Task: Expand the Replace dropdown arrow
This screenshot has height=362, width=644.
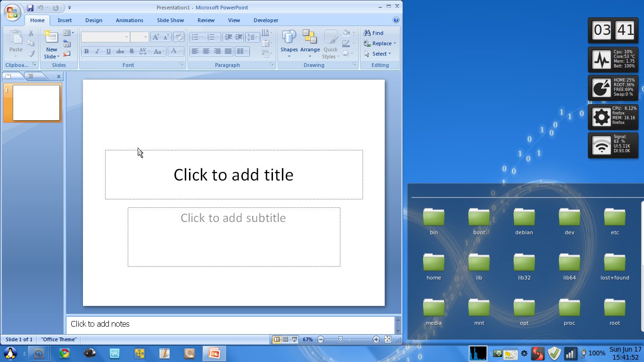Action: point(395,43)
